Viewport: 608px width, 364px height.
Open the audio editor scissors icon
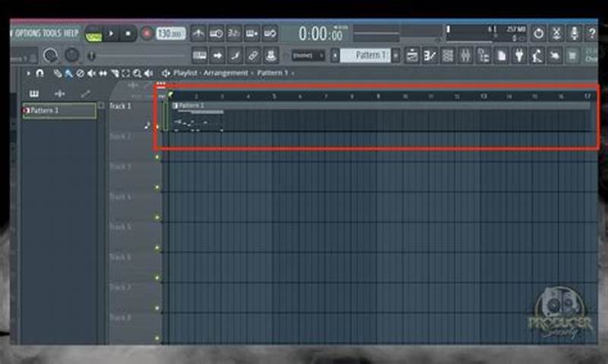pyautogui.click(x=556, y=33)
